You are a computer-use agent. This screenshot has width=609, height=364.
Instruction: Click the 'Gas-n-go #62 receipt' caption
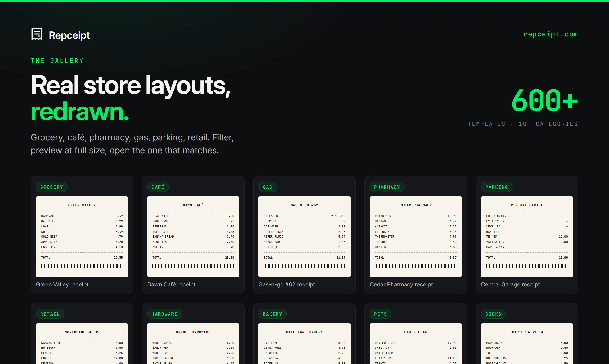point(287,284)
